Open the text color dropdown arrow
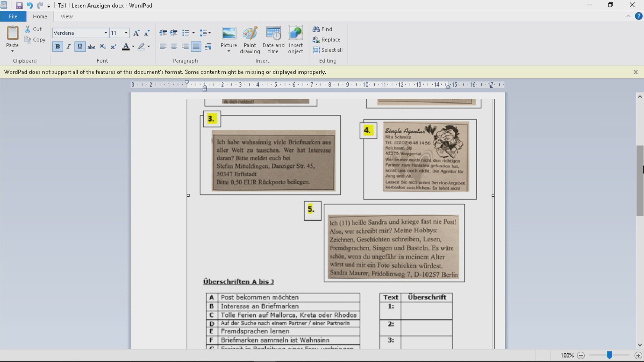 click(133, 47)
